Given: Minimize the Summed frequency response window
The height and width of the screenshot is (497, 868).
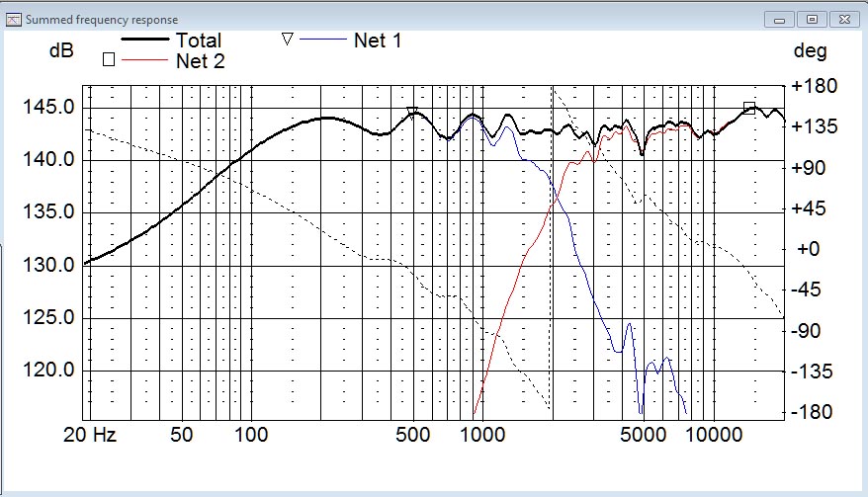Looking at the screenshot, I should point(779,20).
